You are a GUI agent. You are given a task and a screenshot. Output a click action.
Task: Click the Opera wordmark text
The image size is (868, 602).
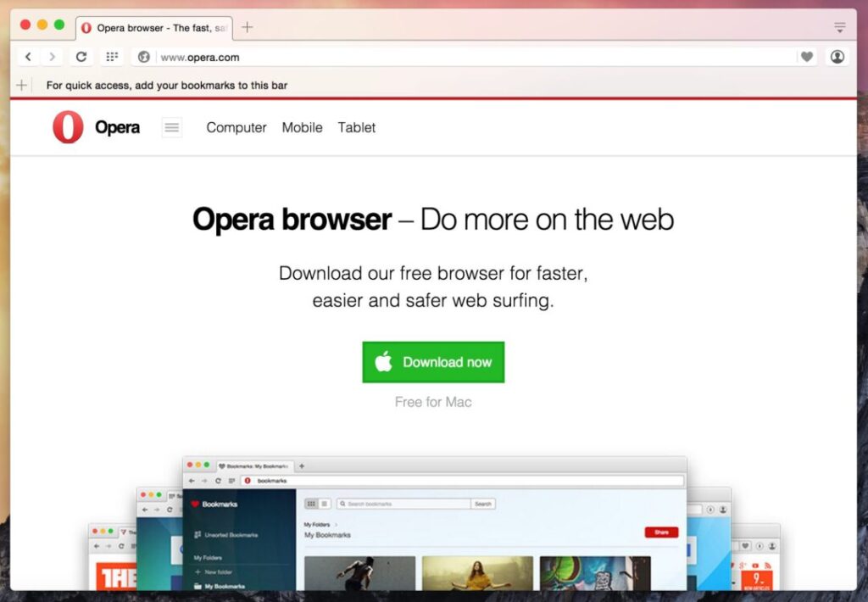[117, 127]
